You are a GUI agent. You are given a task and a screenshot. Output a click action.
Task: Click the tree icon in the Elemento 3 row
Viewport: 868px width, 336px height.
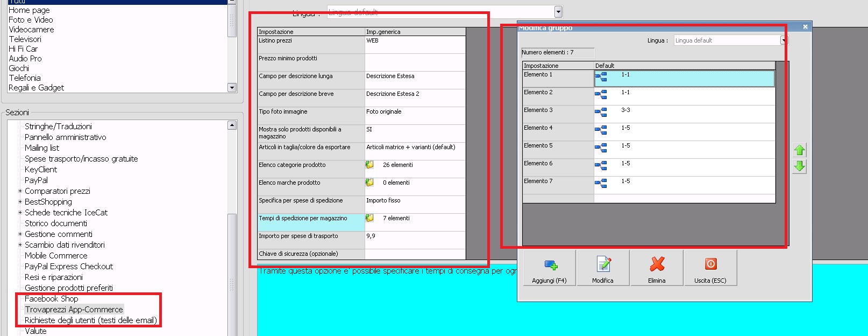tap(601, 113)
